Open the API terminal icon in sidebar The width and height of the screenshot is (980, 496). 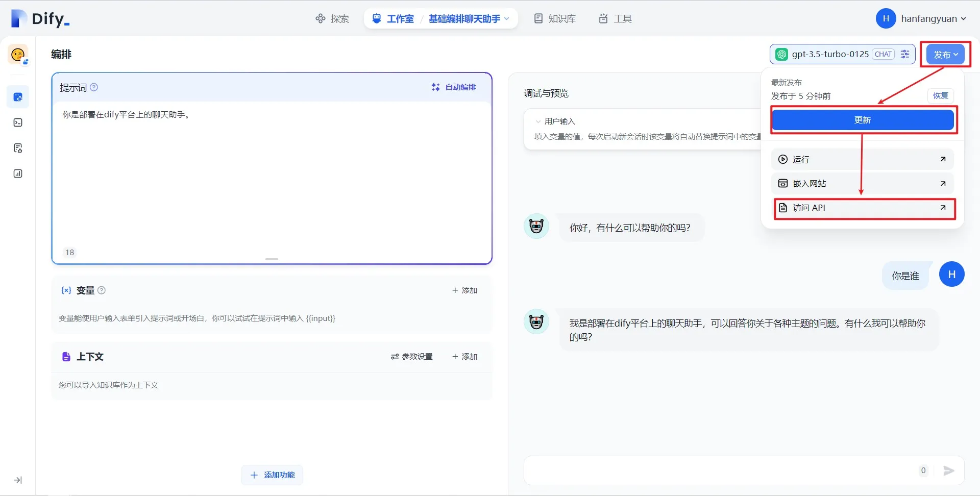tap(18, 122)
